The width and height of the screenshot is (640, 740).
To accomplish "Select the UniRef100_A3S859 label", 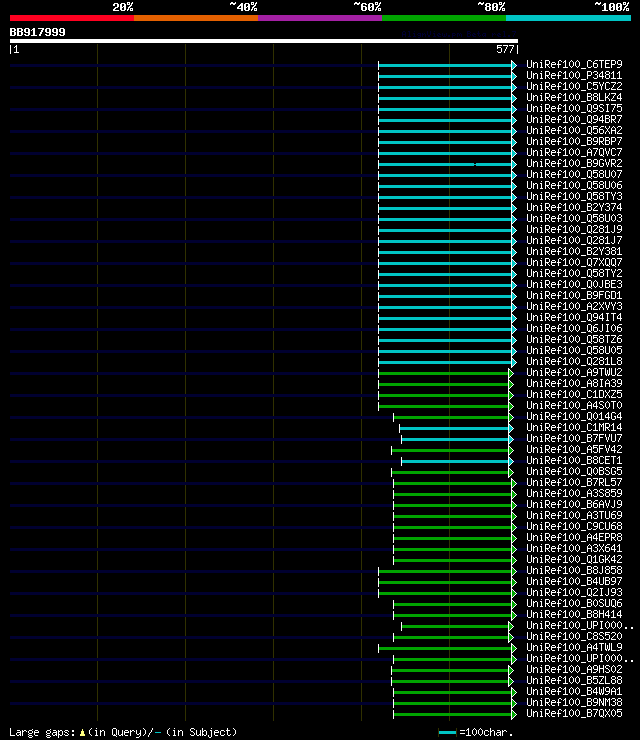I will (574, 494).
